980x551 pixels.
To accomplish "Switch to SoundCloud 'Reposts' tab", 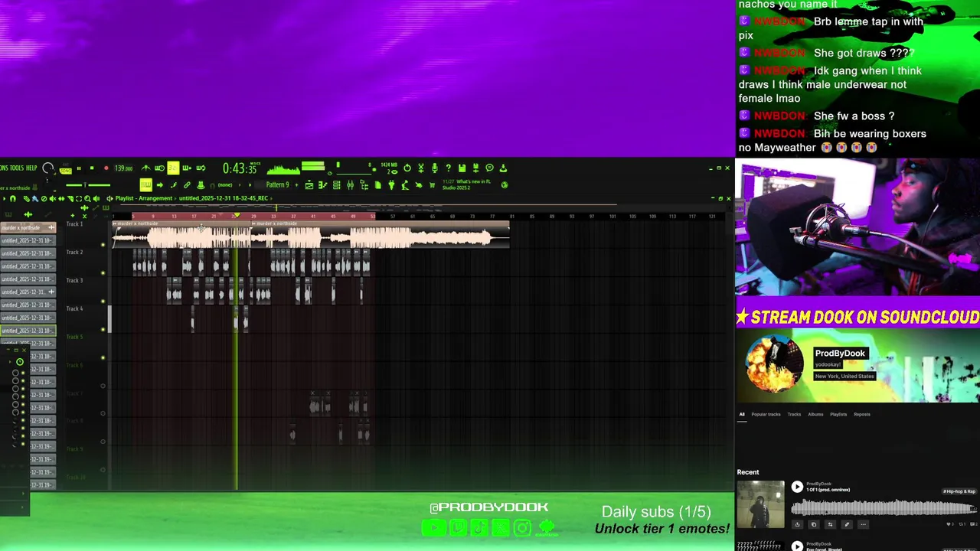I will tap(862, 414).
